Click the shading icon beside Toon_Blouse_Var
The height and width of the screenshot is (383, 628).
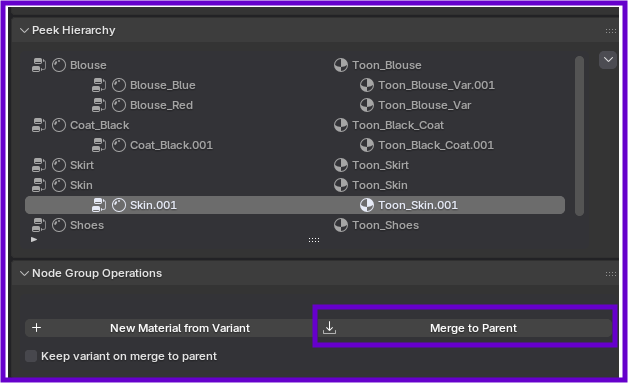pyautogui.click(x=367, y=105)
